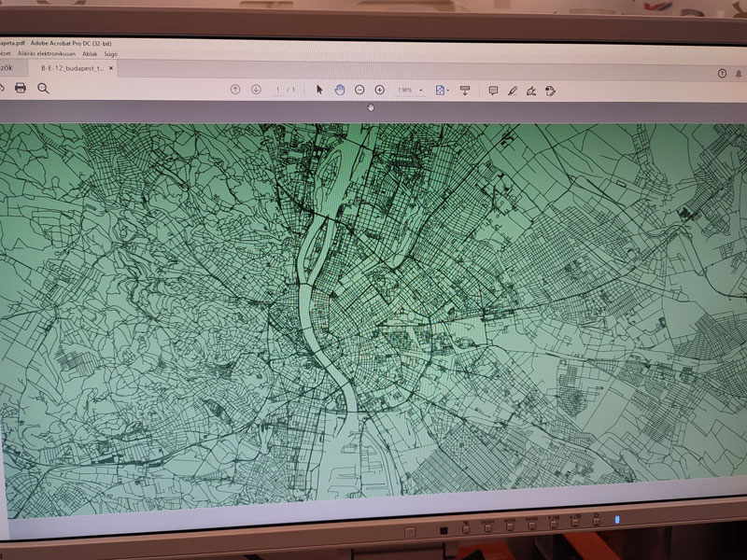Go to next page with down arrow
This screenshot has height=560, width=747.
point(256,89)
